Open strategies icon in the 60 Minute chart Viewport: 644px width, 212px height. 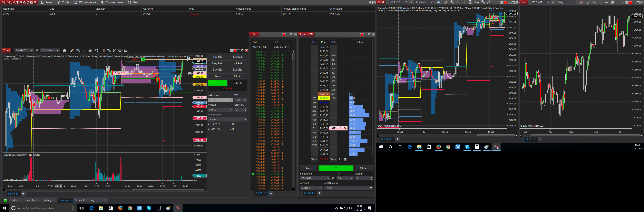489,2
